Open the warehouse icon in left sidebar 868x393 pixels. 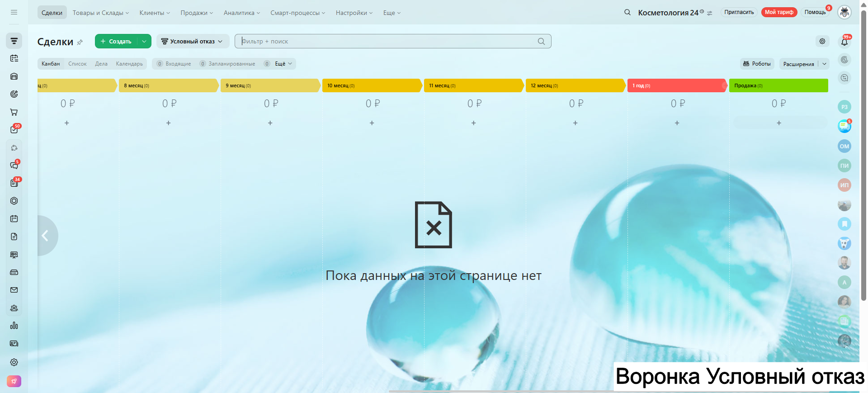[14, 76]
